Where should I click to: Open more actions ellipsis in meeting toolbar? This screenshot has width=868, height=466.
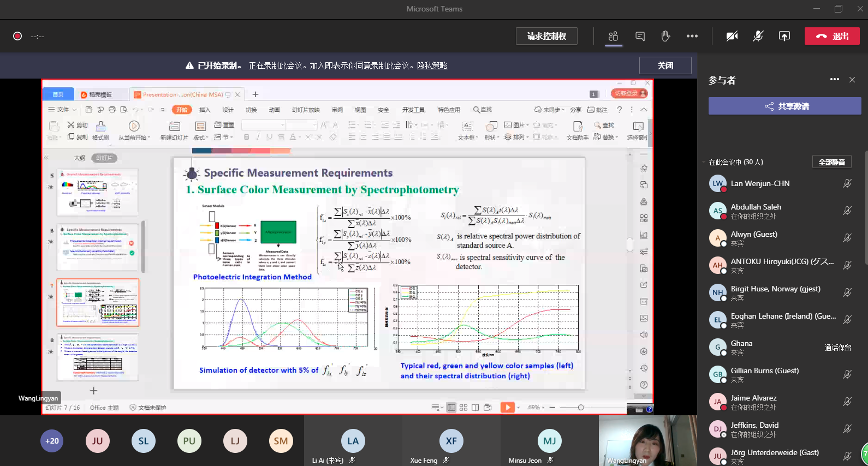(692, 36)
